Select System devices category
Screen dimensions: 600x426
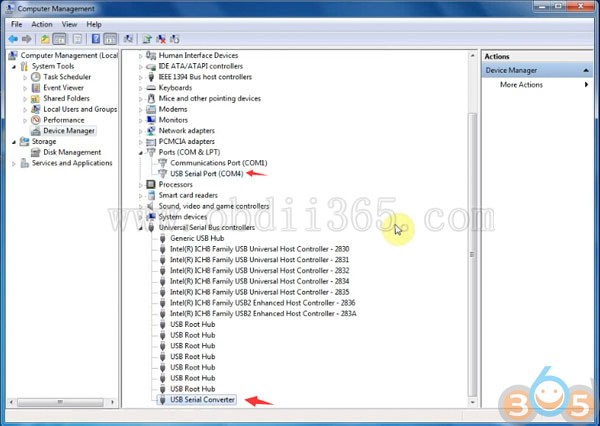(x=183, y=217)
